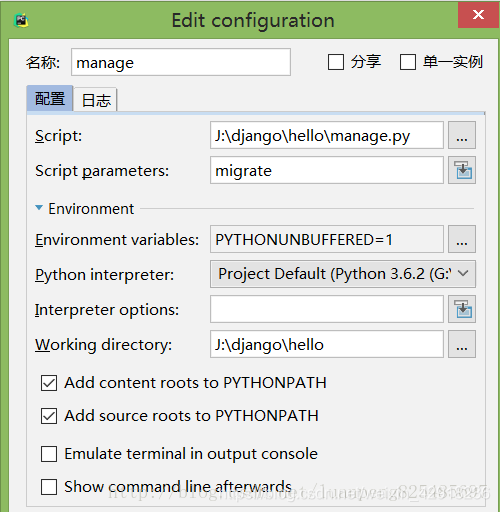Click the Environment variables field
500x512 pixels.
tap(327, 239)
